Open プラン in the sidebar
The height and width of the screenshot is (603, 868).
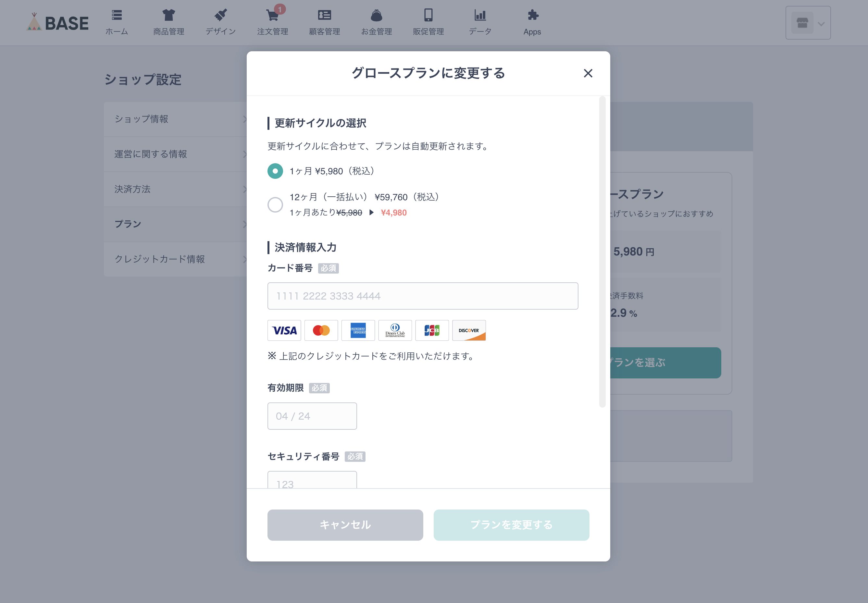coord(176,224)
